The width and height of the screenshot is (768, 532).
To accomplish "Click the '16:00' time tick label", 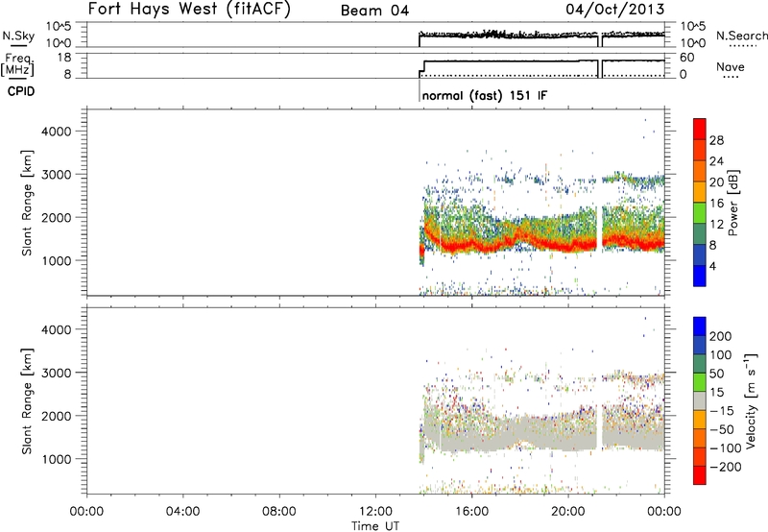I will click(x=471, y=512).
